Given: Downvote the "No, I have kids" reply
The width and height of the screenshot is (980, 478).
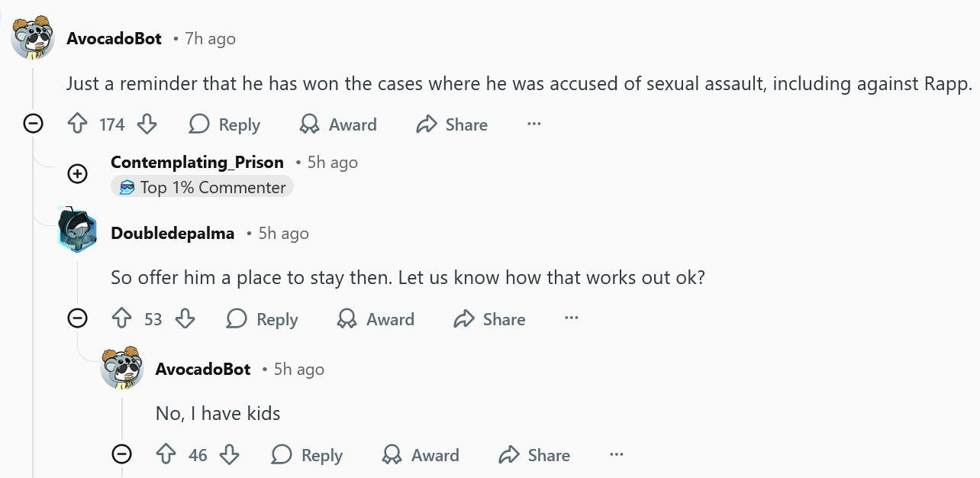Looking at the screenshot, I should tap(230, 455).
